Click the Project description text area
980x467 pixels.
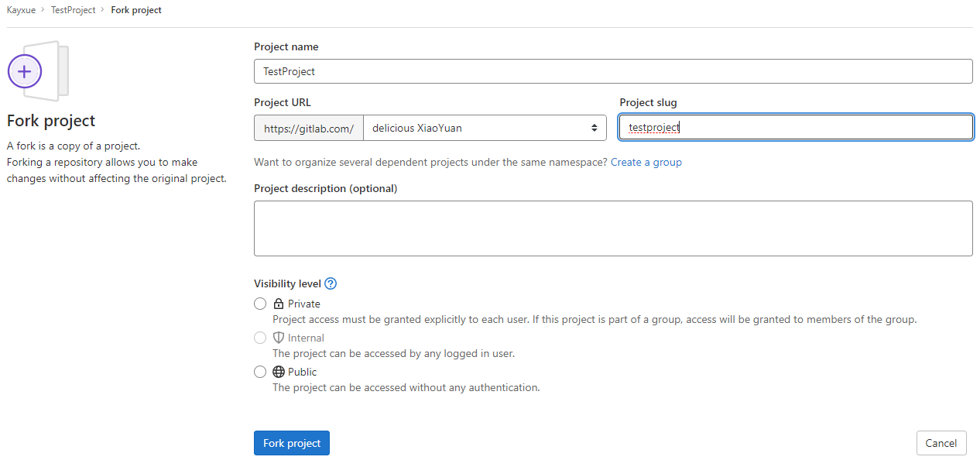(x=612, y=228)
